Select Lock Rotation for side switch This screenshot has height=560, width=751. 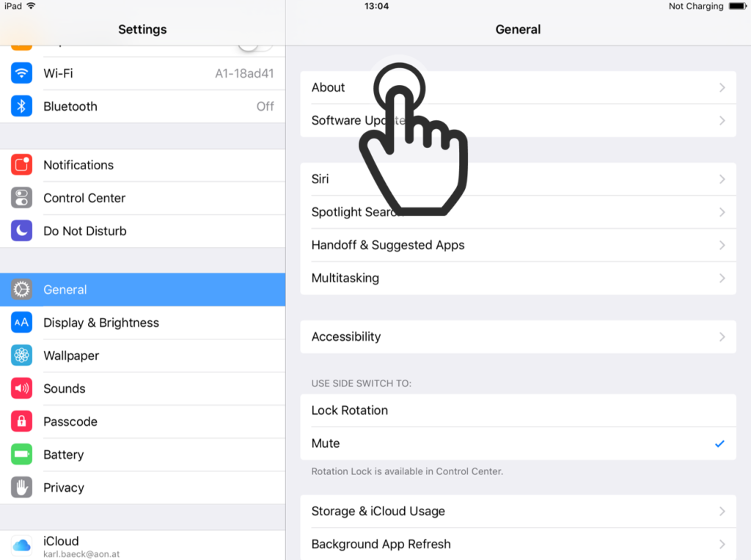click(519, 410)
